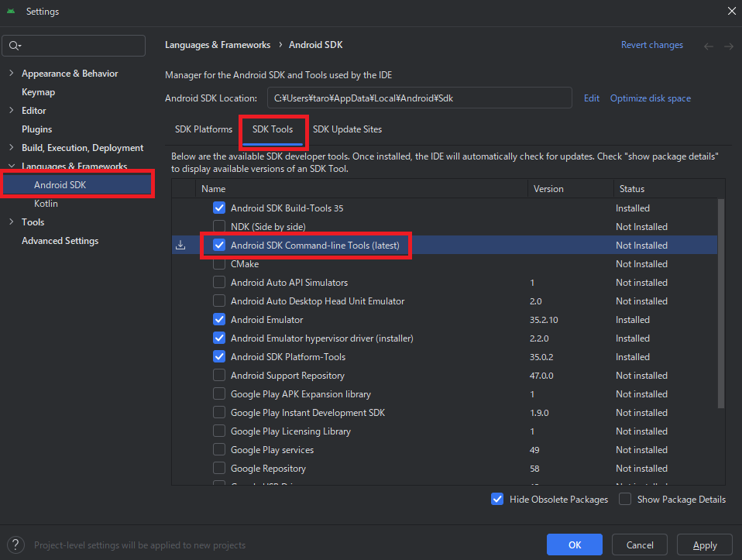Click the search magnifier icon in settings
The width and height of the screenshot is (742, 560).
click(x=15, y=46)
